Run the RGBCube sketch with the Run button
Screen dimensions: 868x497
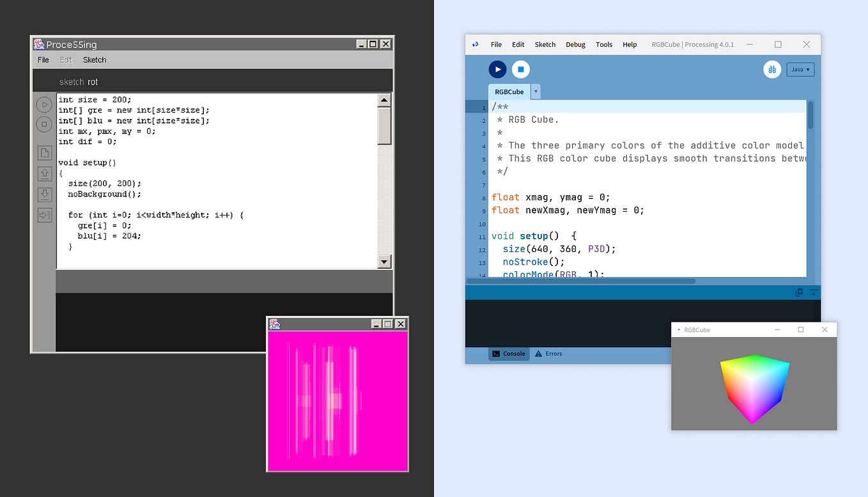click(497, 69)
